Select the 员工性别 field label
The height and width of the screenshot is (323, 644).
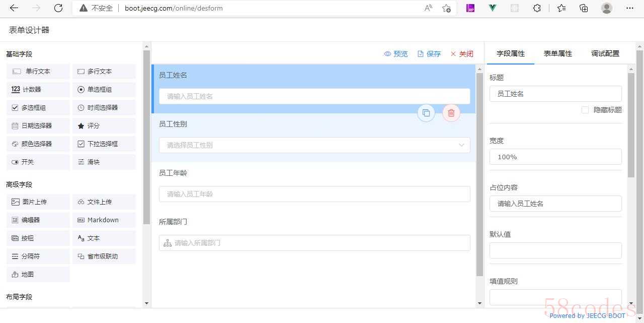coord(173,124)
